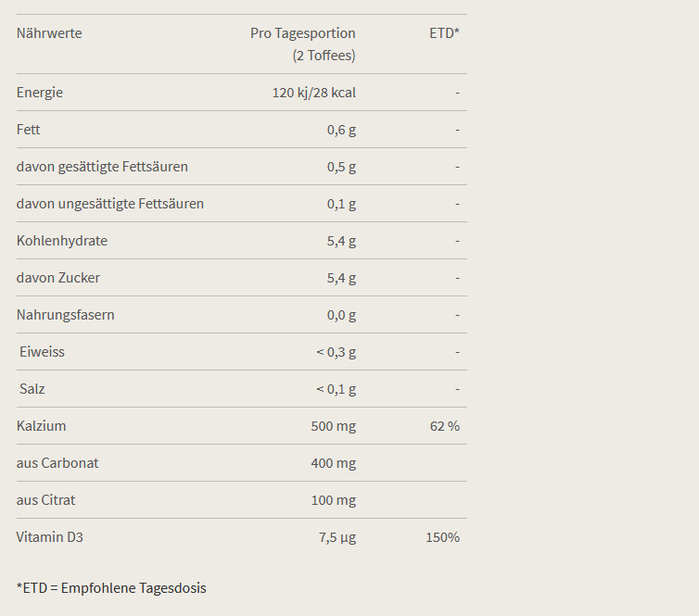
Task: Select the 120 kj/28 kcal value
Action: pos(314,93)
